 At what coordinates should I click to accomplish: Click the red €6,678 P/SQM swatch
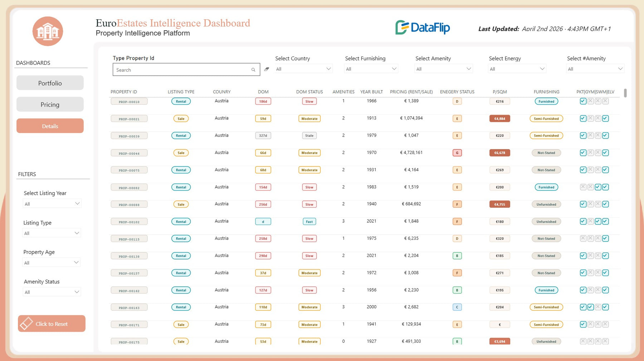[x=499, y=153]
